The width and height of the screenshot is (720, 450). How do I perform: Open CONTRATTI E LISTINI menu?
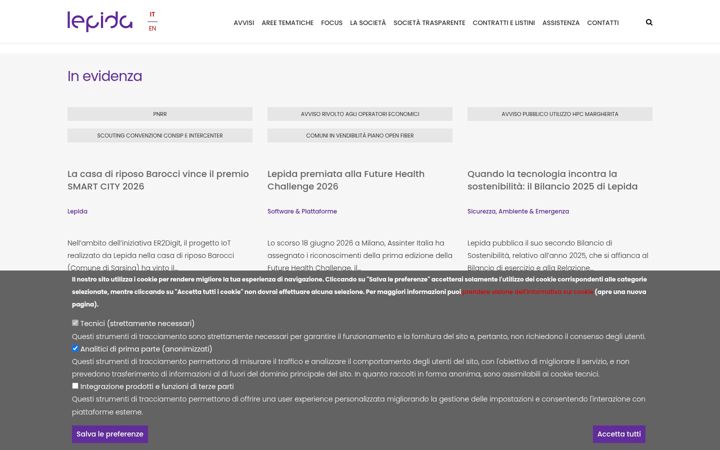pos(504,22)
